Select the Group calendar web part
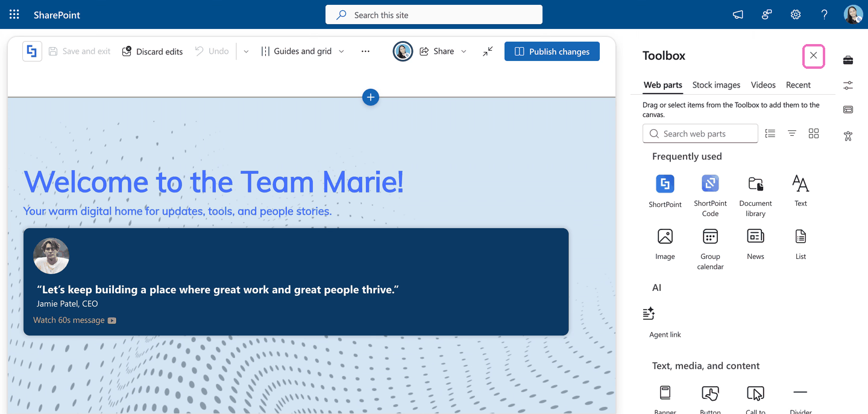The width and height of the screenshot is (868, 414). pyautogui.click(x=710, y=248)
